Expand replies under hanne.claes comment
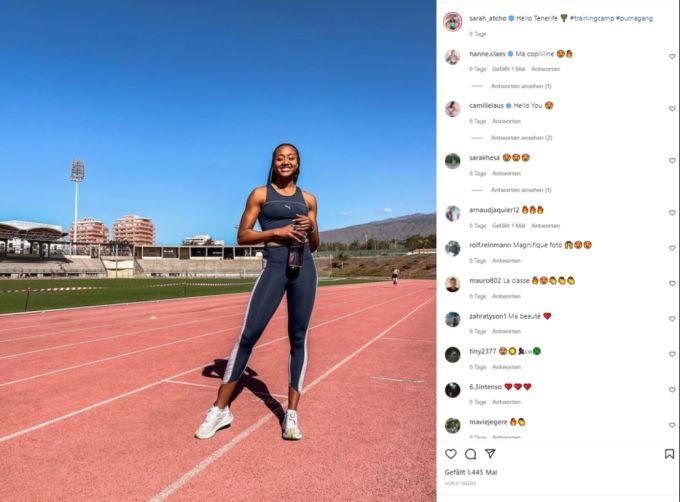680x502 pixels. pos(521,86)
